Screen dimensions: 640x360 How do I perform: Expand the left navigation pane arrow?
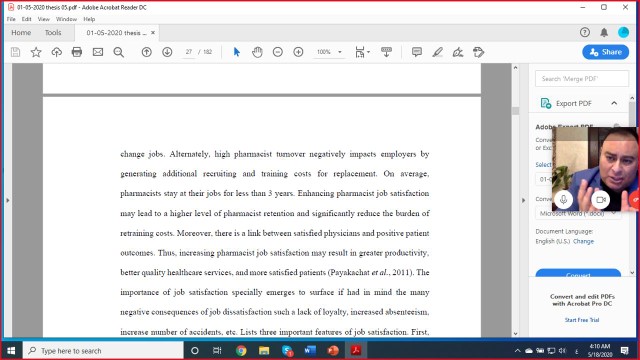(x=7, y=200)
